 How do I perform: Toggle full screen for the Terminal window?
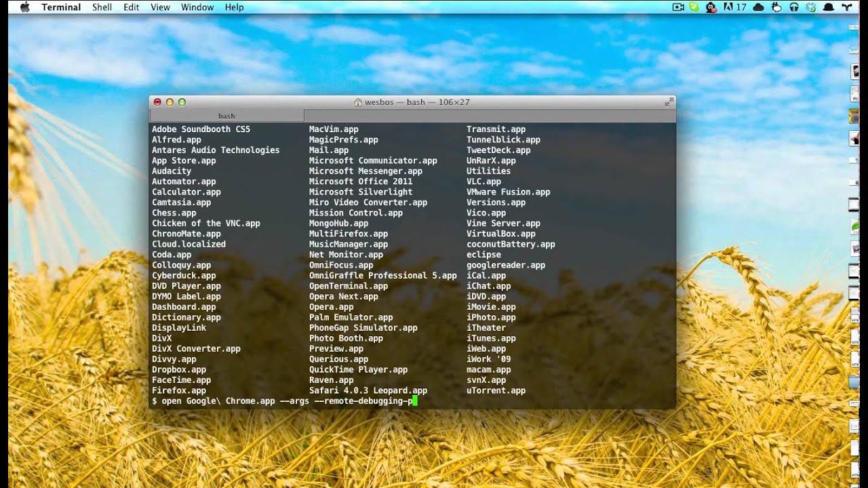tap(669, 102)
